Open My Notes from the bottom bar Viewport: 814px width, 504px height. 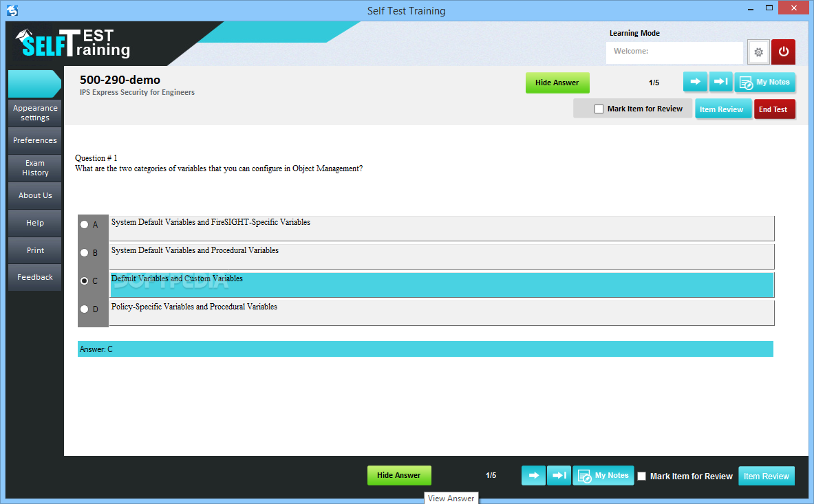[x=603, y=476]
